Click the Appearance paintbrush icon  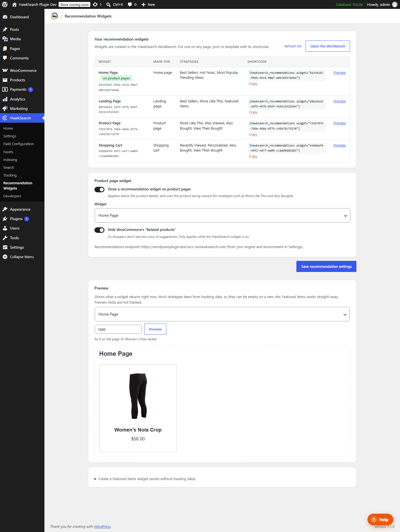point(5,209)
